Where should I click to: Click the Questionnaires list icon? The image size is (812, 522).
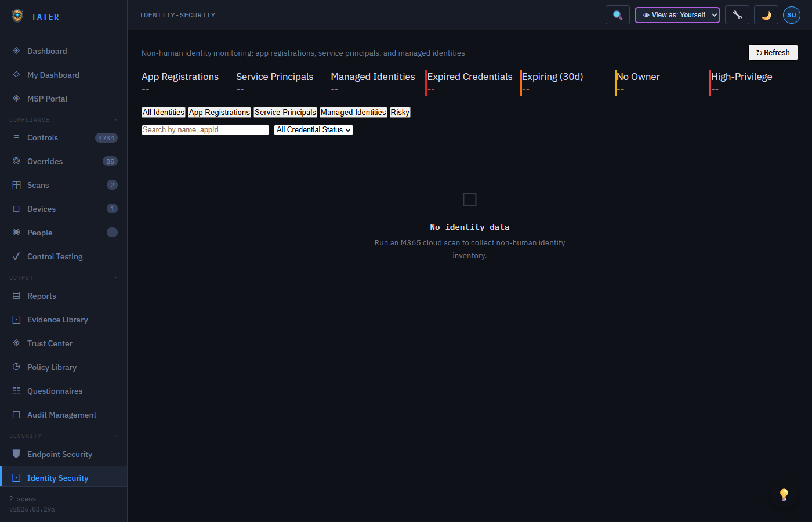[16, 391]
